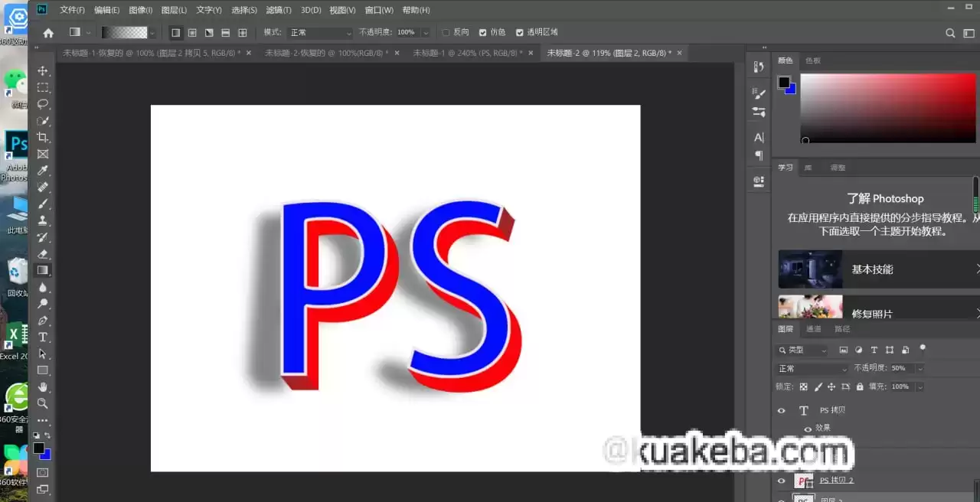
Task: Expand the layer opacity 50% dropdown
Action: [x=920, y=369]
